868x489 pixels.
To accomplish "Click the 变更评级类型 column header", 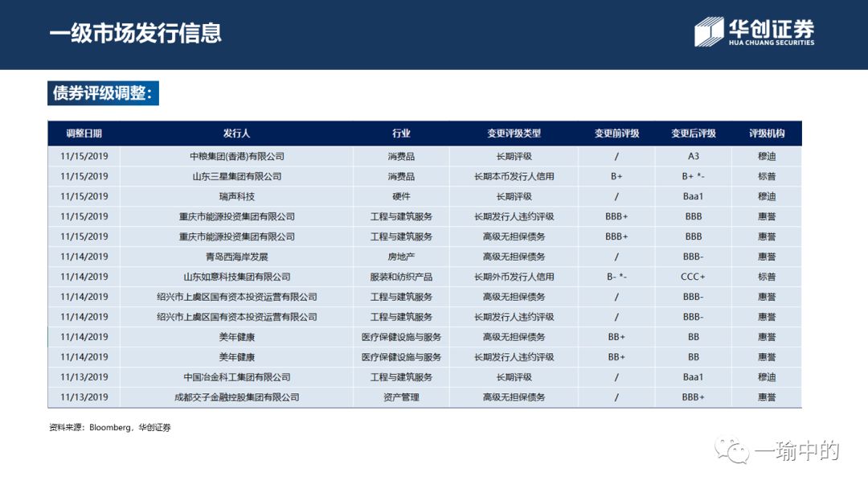I will [x=514, y=134].
